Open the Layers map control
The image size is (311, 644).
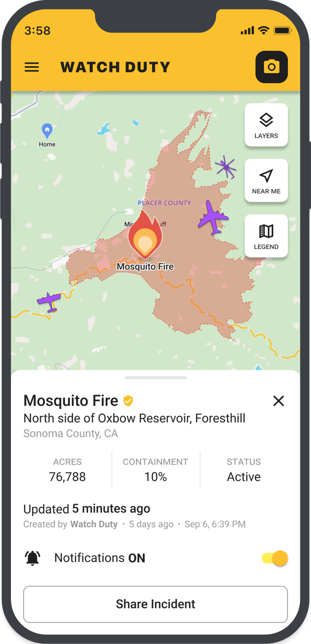(266, 125)
